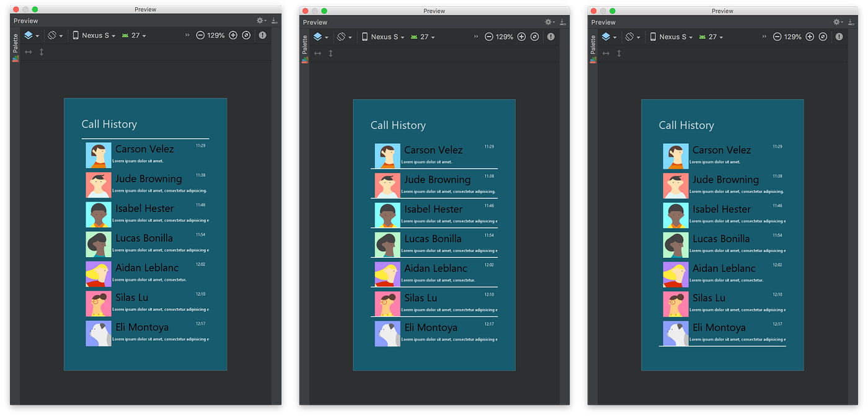
Task: Open the Preview settings gear menu
Action: pyautogui.click(x=260, y=20)
